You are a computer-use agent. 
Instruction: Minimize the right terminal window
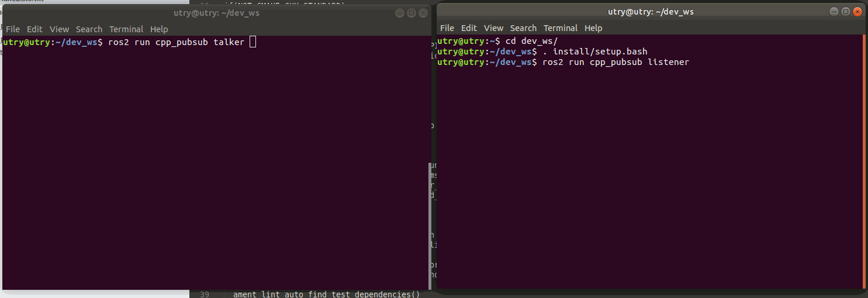coord(834,12)
